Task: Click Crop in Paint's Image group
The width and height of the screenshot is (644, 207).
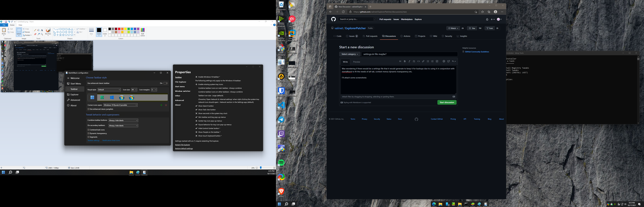Action: coord(26,29)
